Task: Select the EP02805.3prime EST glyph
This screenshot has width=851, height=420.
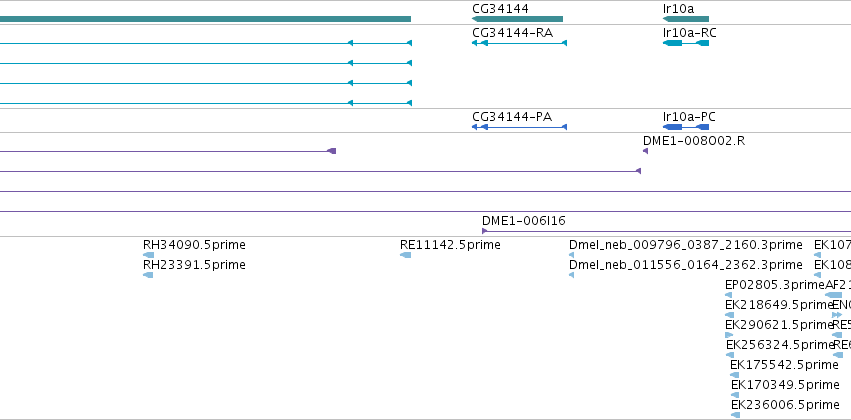Action: point(728,295)
